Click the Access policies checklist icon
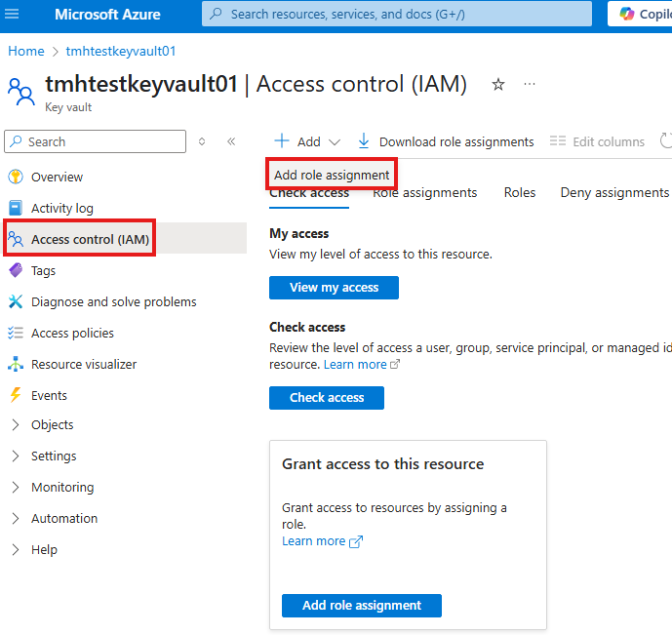This screenshot has height=635, width=672. coord(16,333)
